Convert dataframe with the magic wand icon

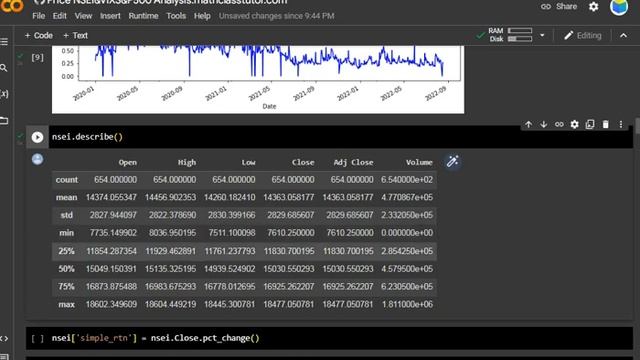click(452, 162)
